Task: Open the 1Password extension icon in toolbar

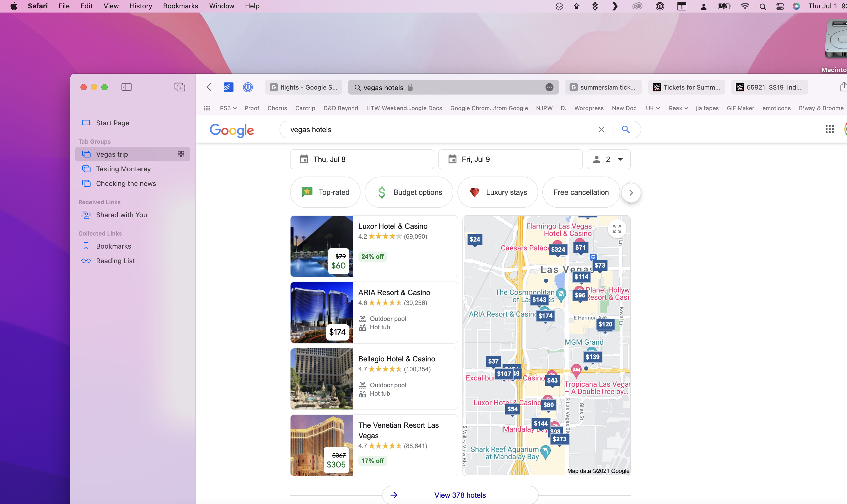Action: tap(248, 87)
